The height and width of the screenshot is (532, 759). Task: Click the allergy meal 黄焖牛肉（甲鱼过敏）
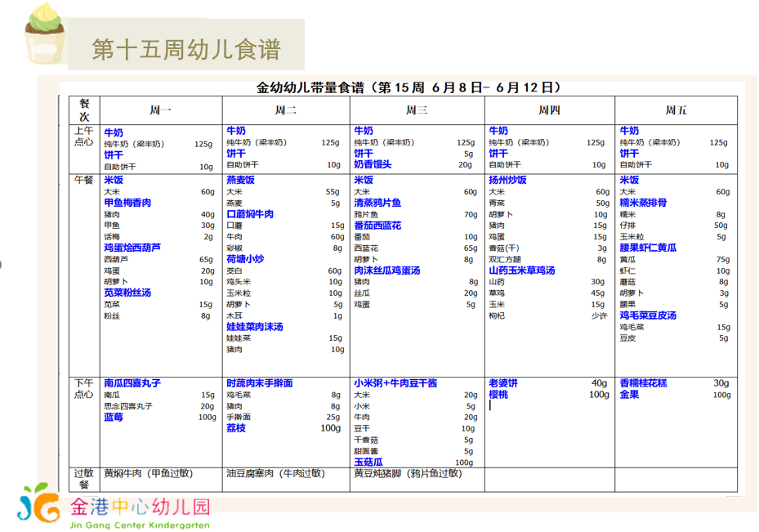[149, 473]
